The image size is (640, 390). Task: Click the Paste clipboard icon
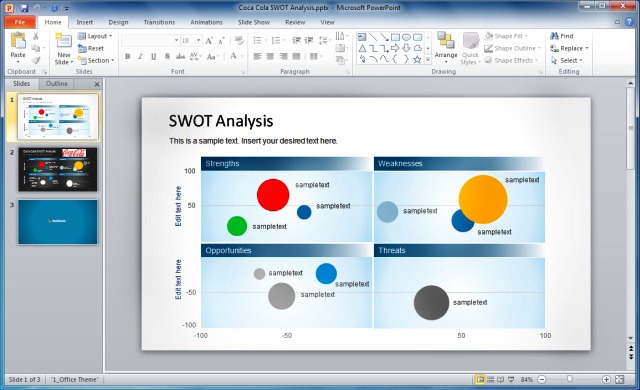(x=18, y=41)
